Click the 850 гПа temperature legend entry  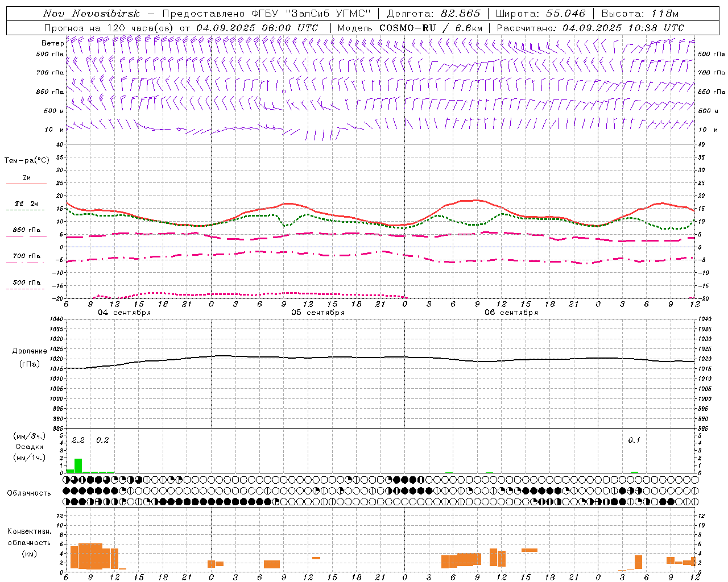[26, 230]
